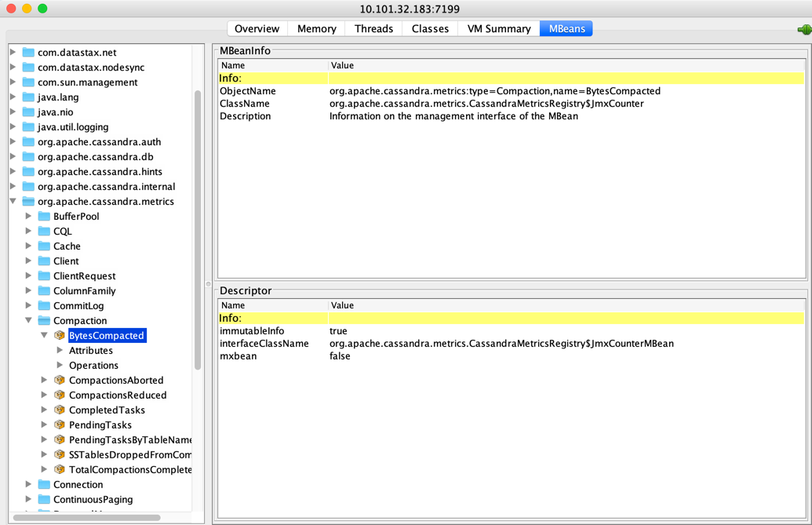Image resolution: width=812 pixels, height=525 pixels.
Task: Click the PendingTasks MBean bean icon
Action: pyautogui.click(x=60, y=425)
